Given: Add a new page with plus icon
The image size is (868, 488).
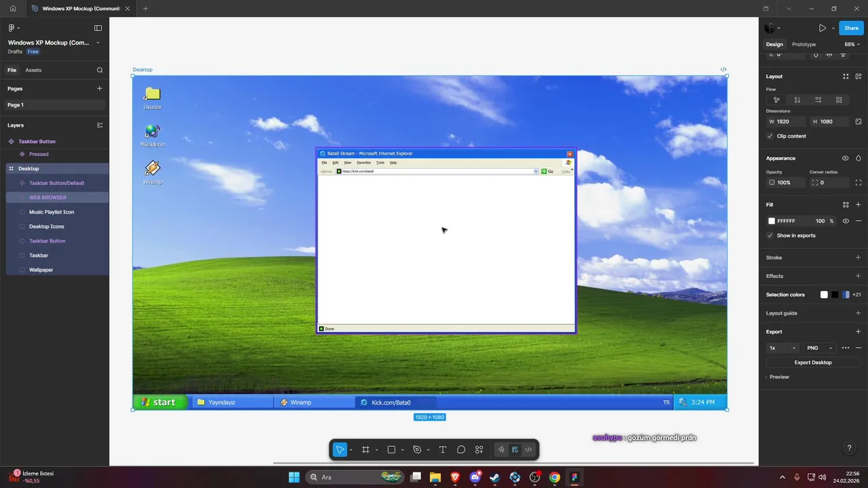Looking at the screenshot, I should (100, 89).
